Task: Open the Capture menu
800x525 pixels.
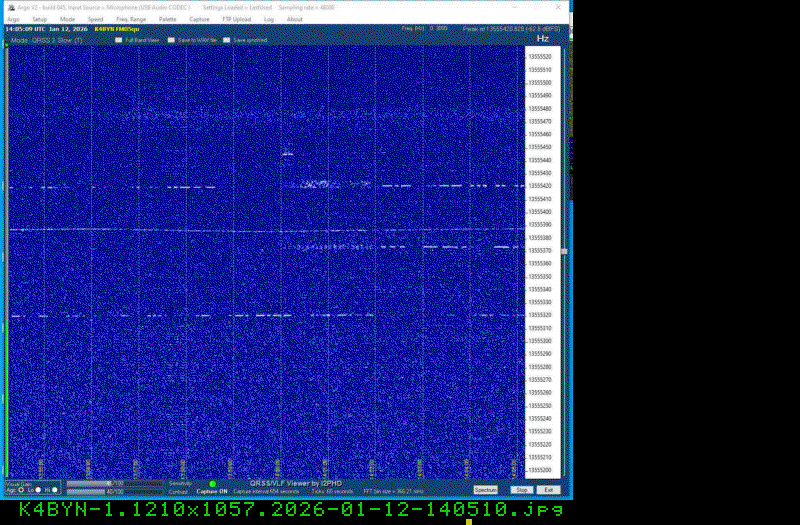Action: click(x=199, y=19)
